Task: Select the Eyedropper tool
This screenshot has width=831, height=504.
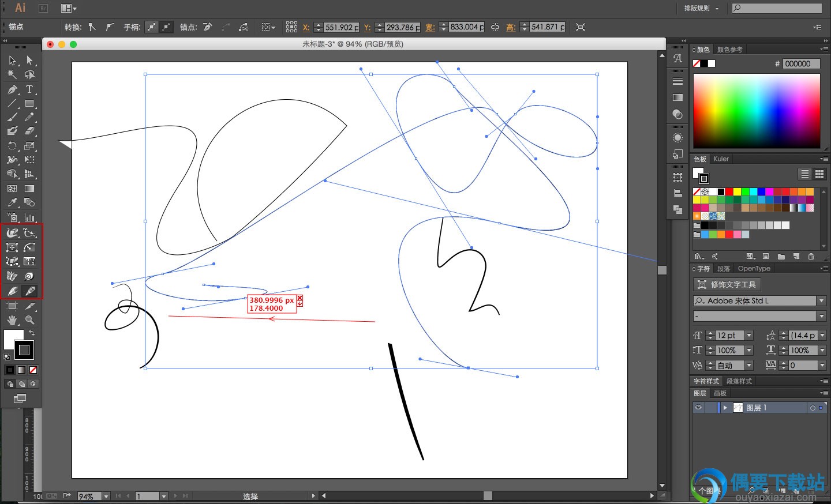Action: [x=12, y=202]
